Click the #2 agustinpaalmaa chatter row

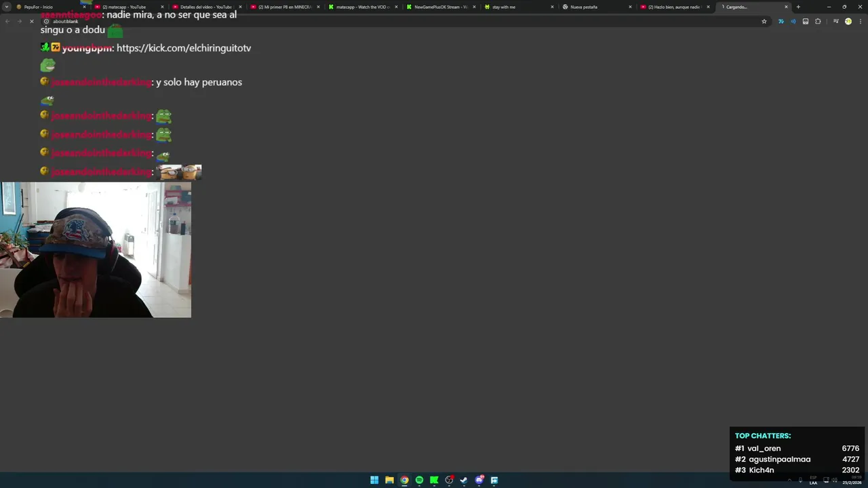797,459
